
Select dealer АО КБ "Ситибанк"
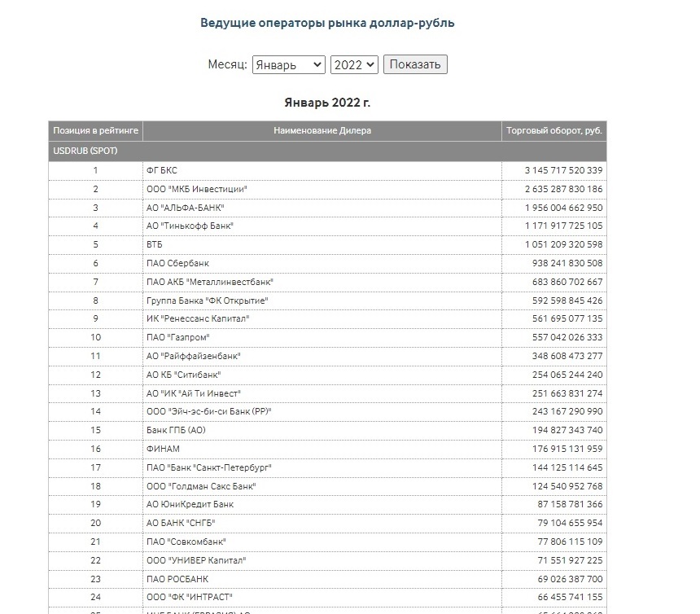tap(183, 375)
